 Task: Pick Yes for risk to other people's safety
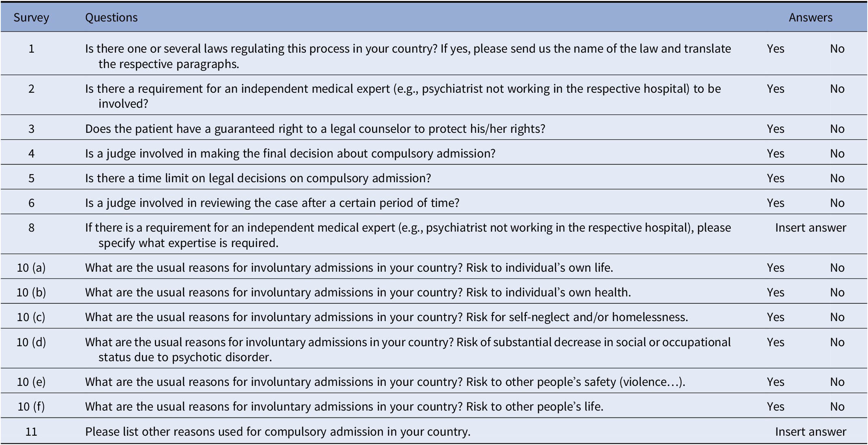coord(775,382)
